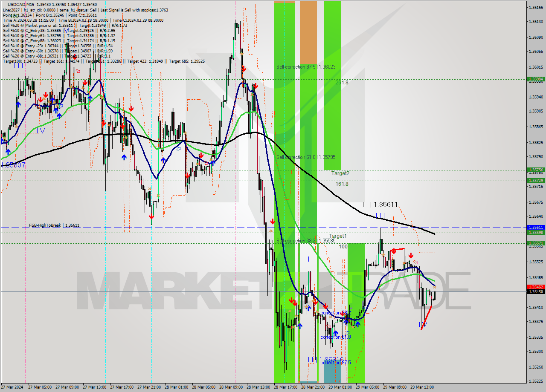Click the green 1.35729 price tag
546x392 pixels.
[536, 181]
